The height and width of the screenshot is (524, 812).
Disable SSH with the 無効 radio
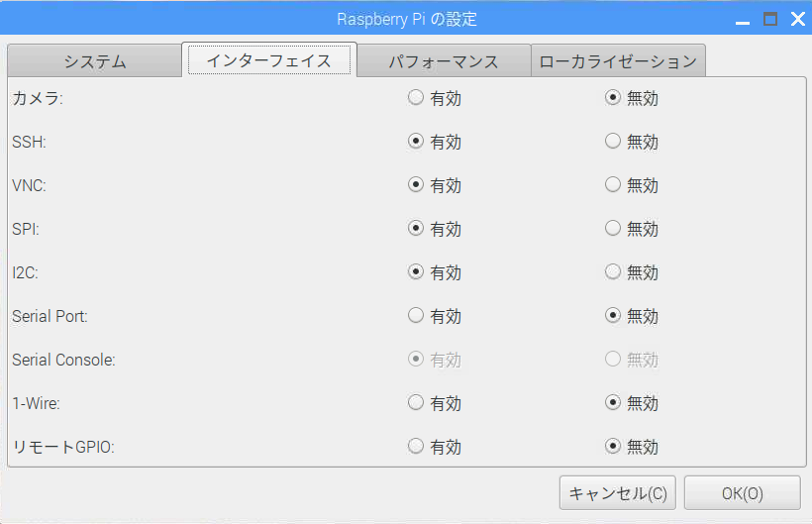coord(613,141)
